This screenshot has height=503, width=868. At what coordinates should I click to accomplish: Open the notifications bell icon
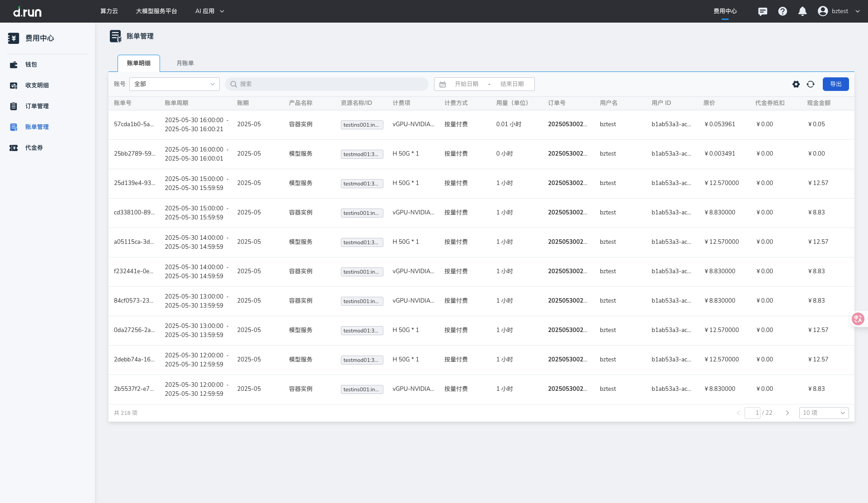coord(802,11)
